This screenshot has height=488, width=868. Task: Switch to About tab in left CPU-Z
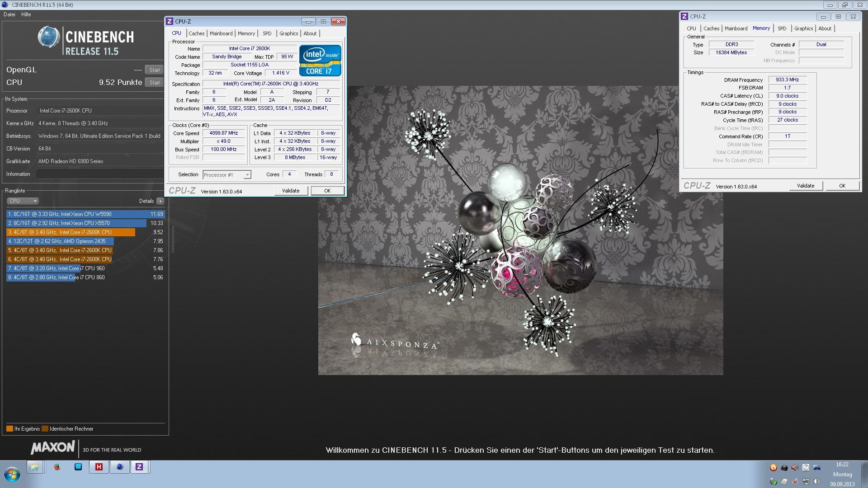(x=310, y=33)
